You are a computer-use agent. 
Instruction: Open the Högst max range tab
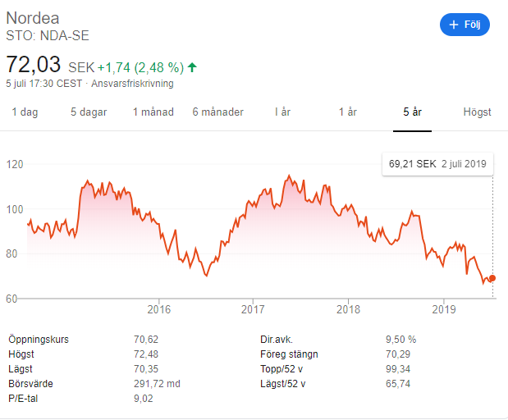pyautogui.click(x=477, y=112)
